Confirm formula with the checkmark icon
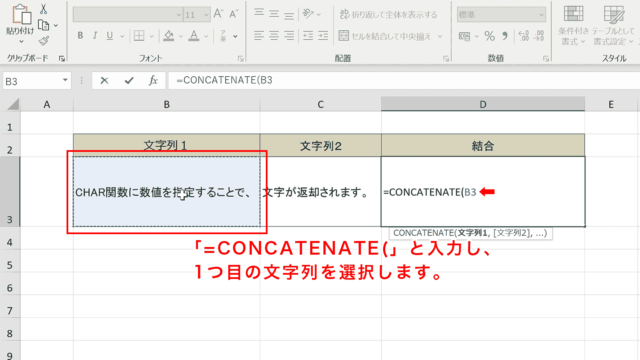This screenshot has height=360, width=640. pyautogui.click(x=129, y=80)
